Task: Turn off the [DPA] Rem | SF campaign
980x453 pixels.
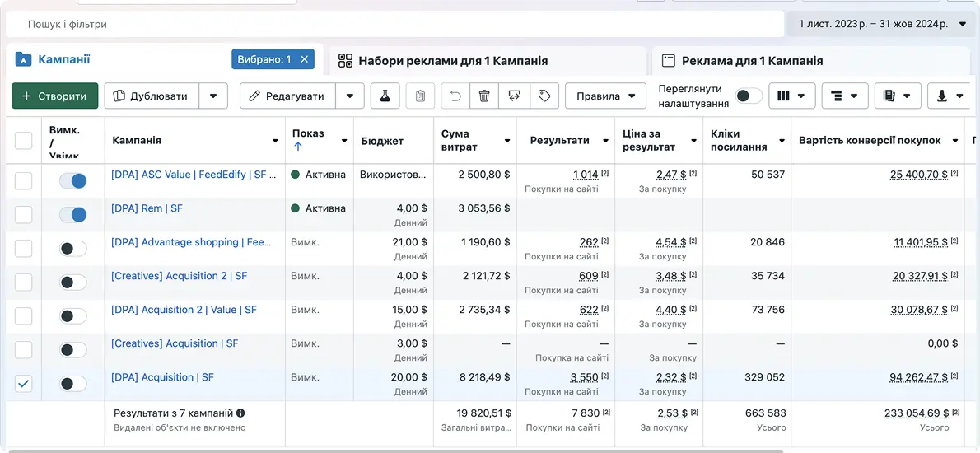Action: [72, 215]
